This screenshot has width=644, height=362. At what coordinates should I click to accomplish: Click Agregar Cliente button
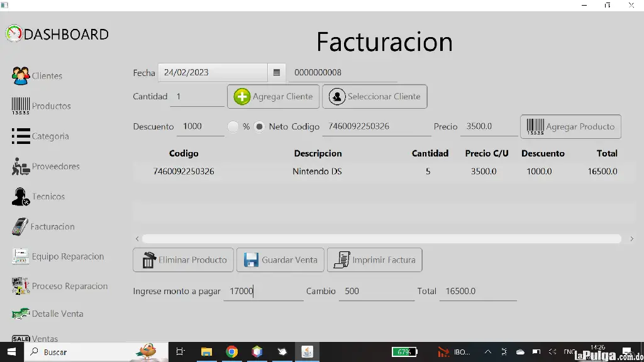pyautogui.click(x=273, y=96)
